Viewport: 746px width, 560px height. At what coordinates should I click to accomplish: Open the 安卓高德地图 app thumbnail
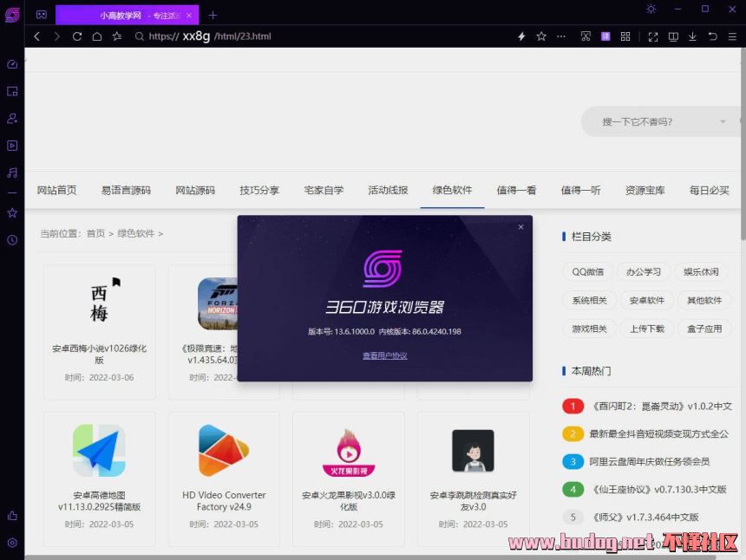100,450
